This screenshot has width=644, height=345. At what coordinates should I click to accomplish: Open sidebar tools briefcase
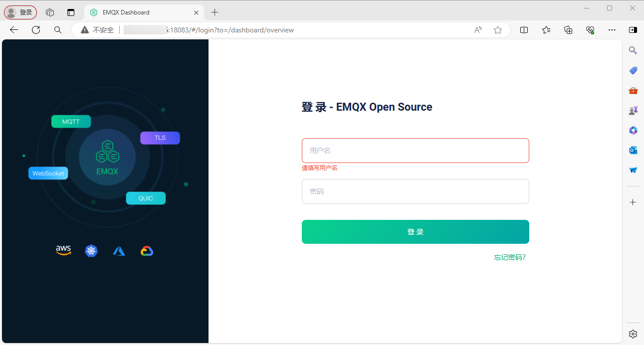[x=633, y=90]
